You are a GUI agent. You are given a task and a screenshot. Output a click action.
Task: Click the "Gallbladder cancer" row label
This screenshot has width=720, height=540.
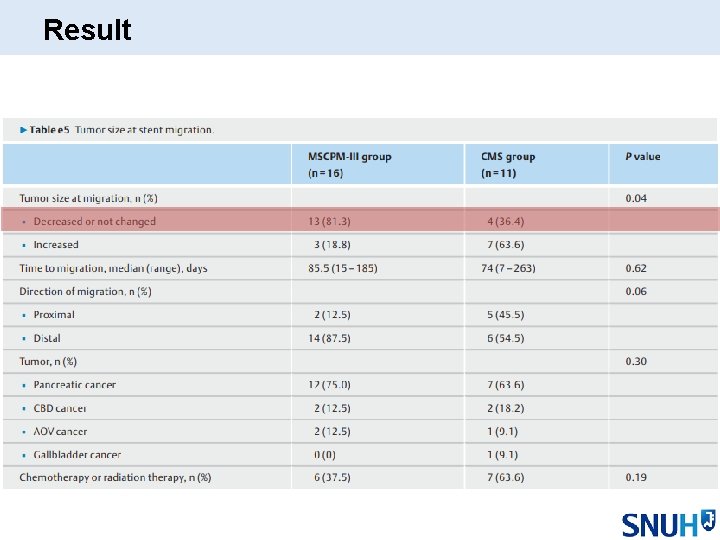77,455
